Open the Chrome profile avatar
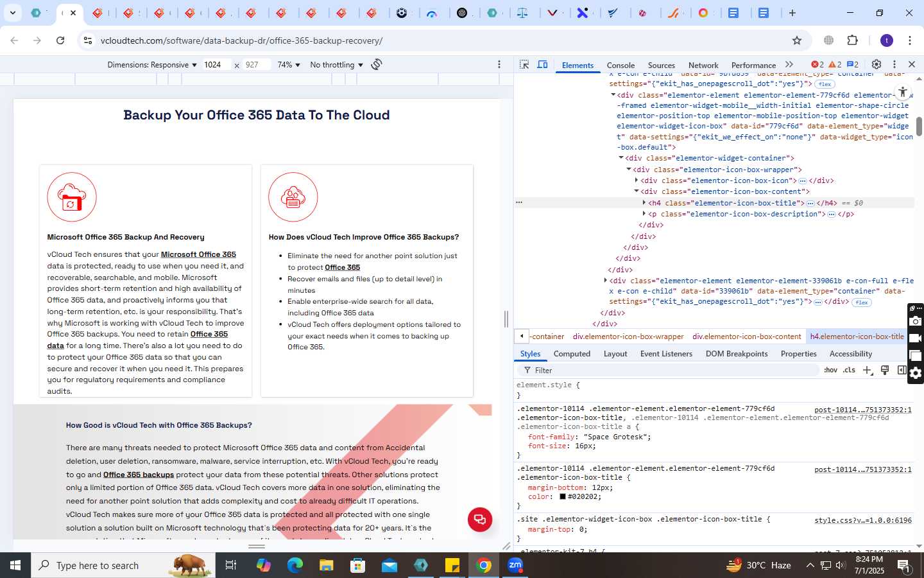Screen dimensions: 924x578 887,40
